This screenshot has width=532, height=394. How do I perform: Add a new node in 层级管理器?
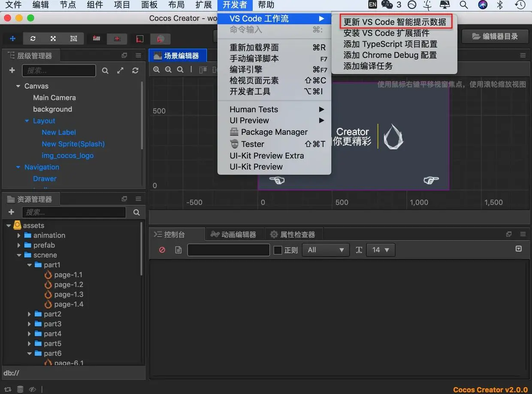pos(12,70)
